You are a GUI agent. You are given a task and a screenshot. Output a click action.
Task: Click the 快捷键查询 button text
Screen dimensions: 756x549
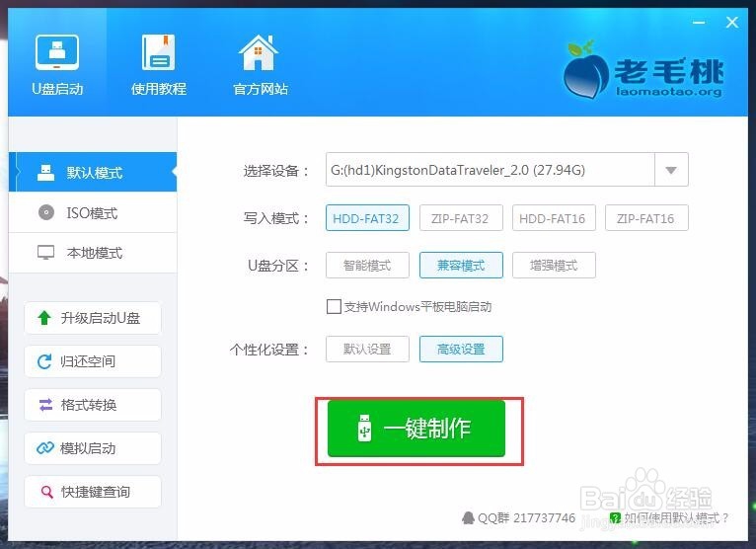click(96, 492)
